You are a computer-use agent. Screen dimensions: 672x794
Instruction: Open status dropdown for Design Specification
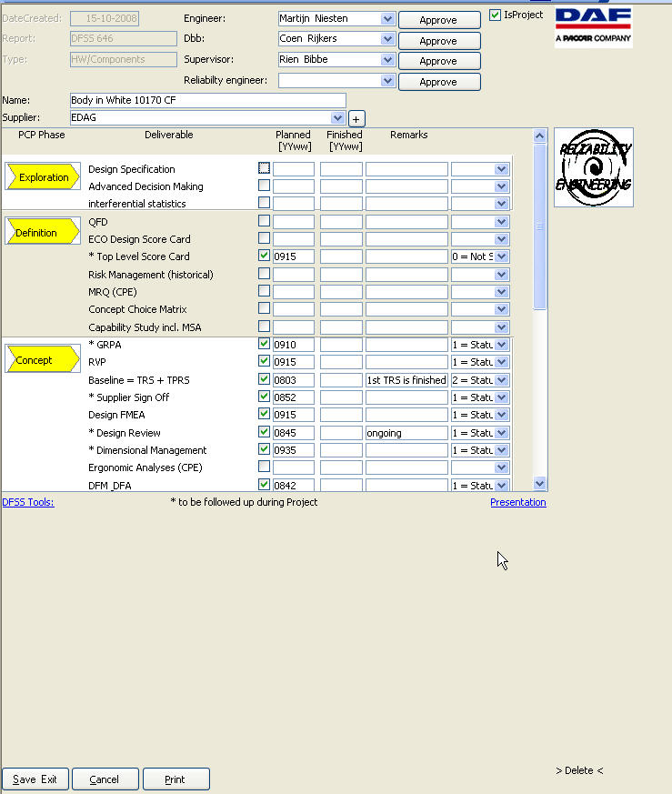tap(501, 170)
